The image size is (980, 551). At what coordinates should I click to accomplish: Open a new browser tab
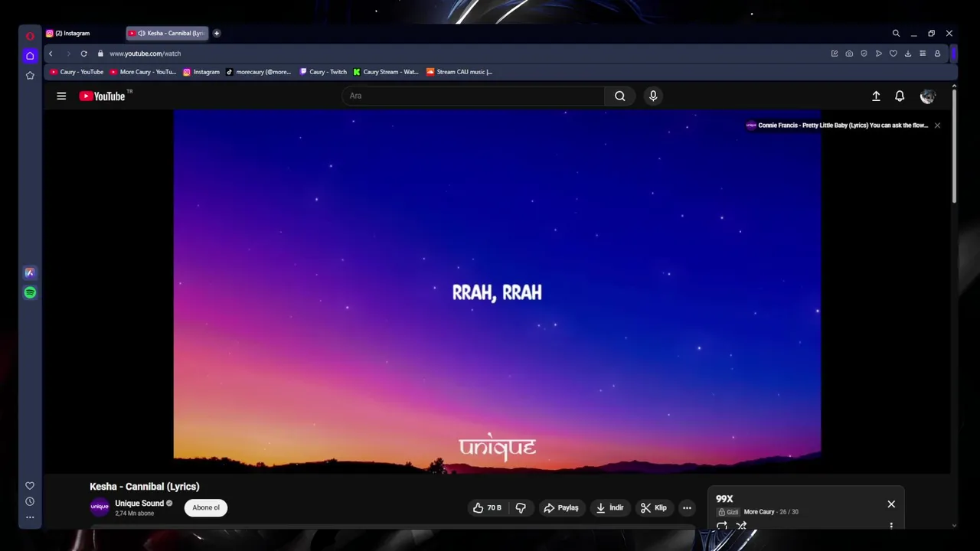pos(217,33)
